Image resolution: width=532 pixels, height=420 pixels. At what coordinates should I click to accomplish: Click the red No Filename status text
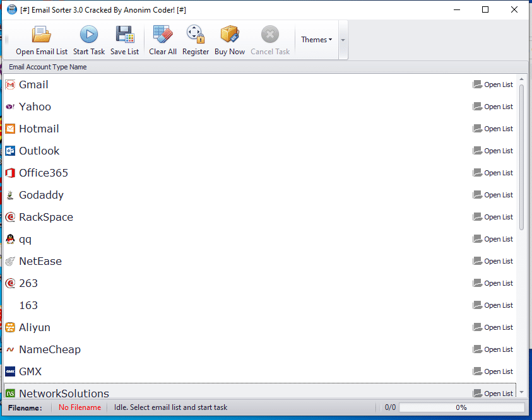click(80, 407)
